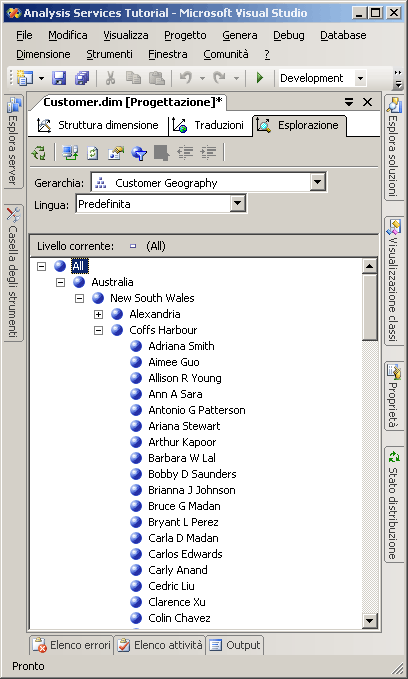Collapse the All tree node

coord(42,266)
